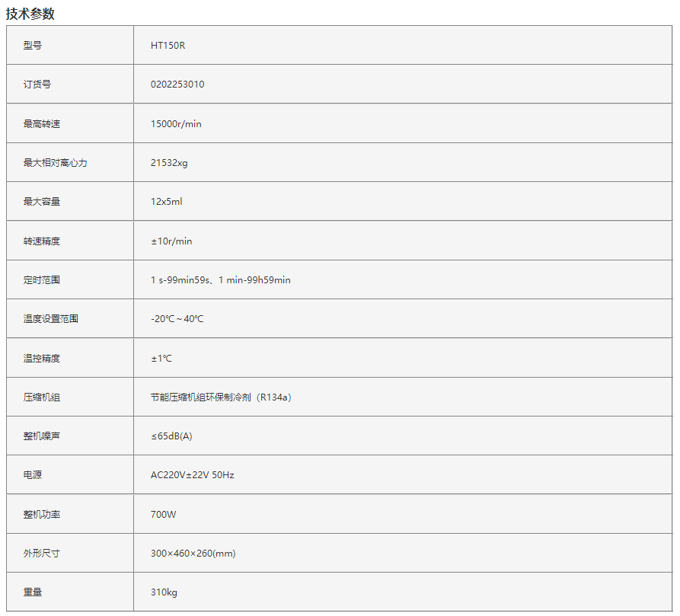Click the 最大容量 label
This screenshot has height=616, width=680.
point(42,202)
